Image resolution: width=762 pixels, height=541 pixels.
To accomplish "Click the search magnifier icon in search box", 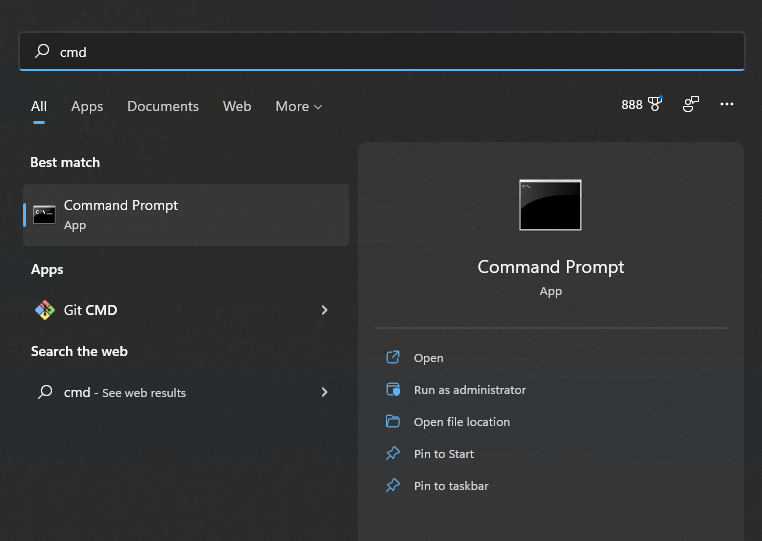I will (x=42, y=51).
